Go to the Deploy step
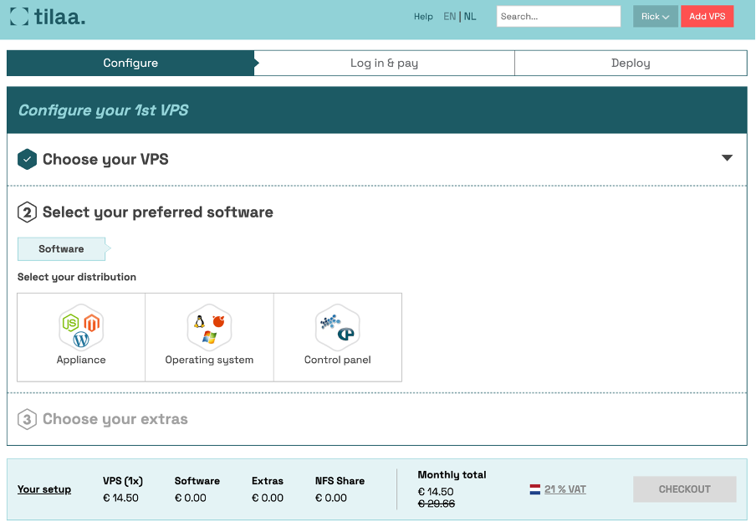756x532 pixels. coord(631,64)
